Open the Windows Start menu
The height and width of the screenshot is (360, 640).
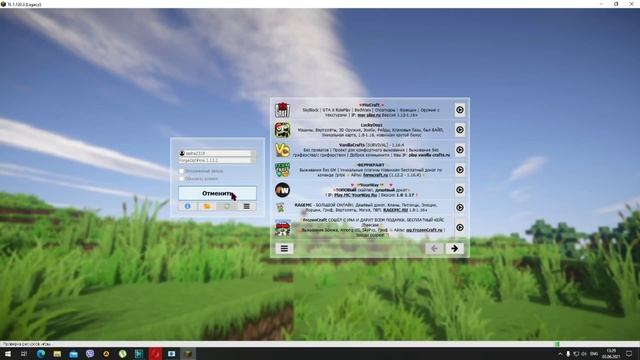[x=8, y=354]
